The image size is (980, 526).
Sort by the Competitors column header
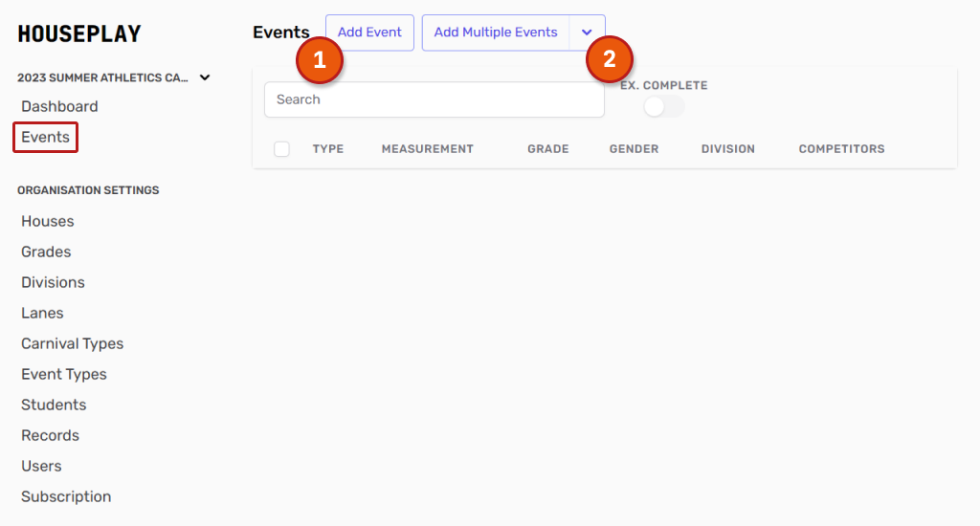841,149
